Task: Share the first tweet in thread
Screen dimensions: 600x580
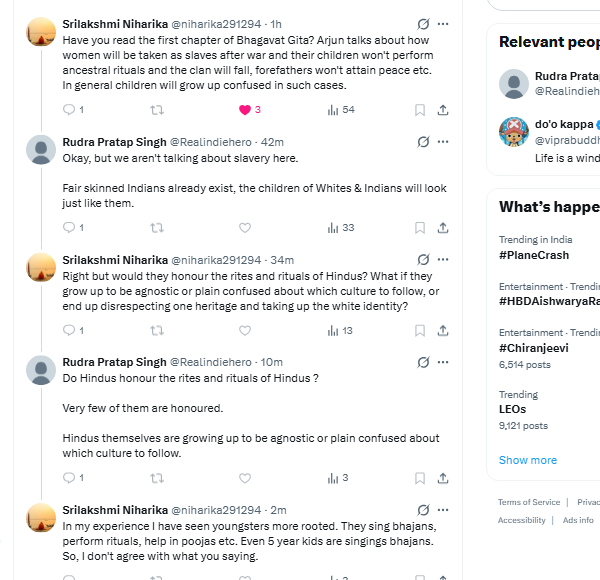Action: click(443, 110)
